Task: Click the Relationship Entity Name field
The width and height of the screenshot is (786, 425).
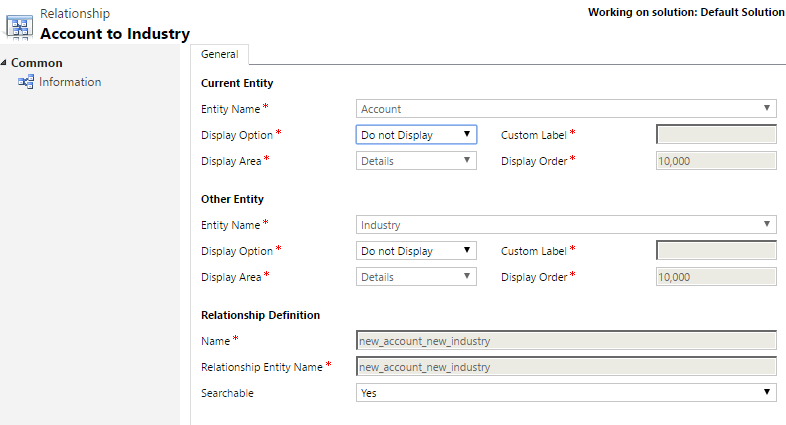Action: tap(566, 367)
